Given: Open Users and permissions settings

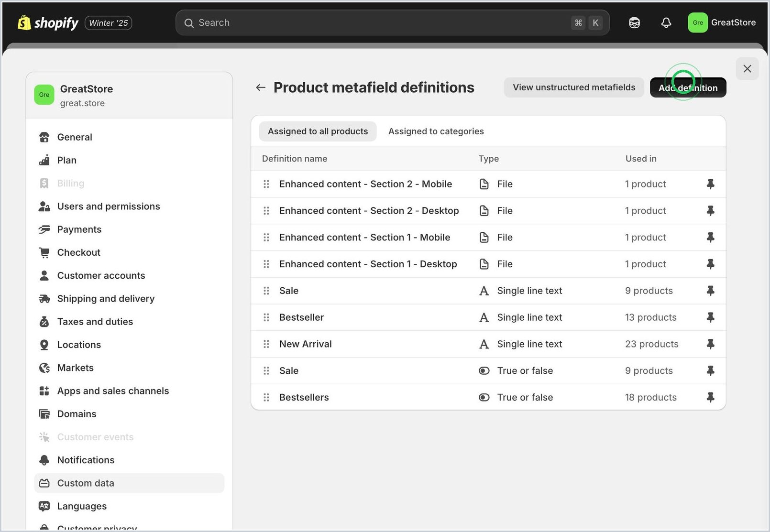Looking at the screenshot, I should [129, 206].
